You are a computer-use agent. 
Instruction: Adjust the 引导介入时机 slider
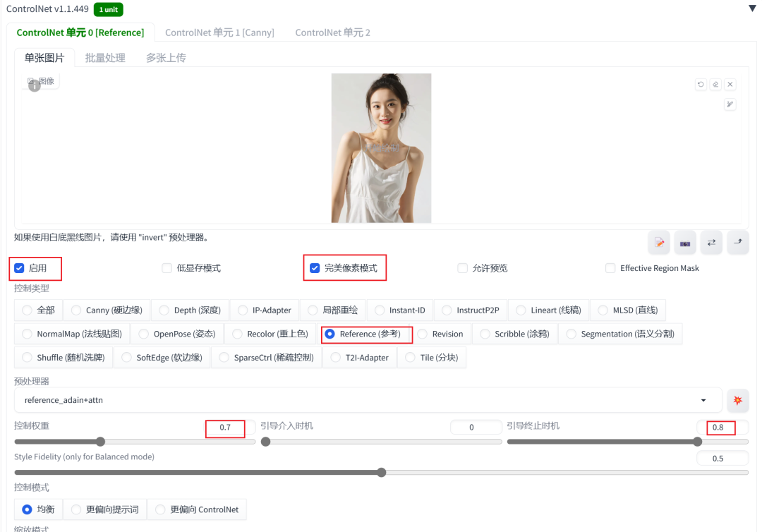point(382,442)
